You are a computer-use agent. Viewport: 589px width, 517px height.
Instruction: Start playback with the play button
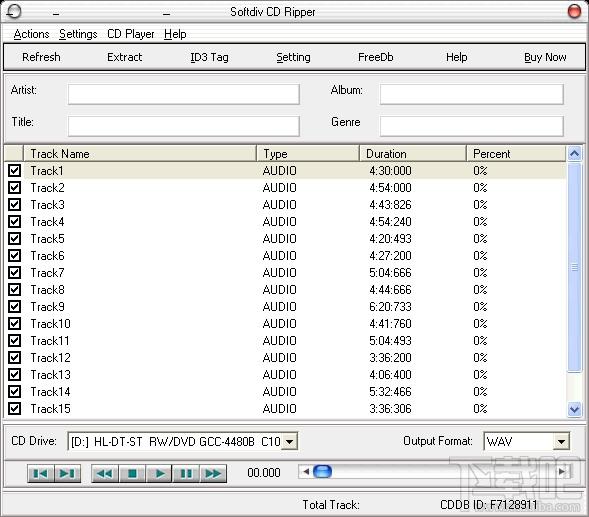(159, 473)
